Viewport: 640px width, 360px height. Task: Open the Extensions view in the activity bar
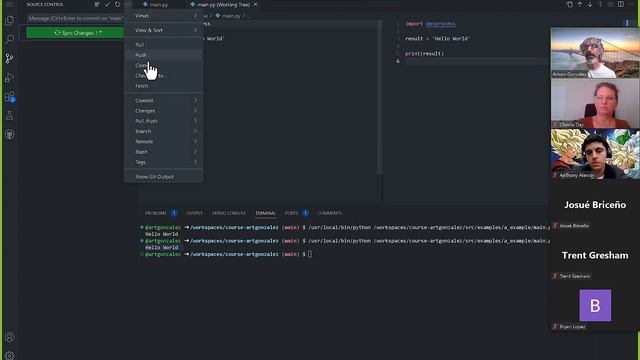point(9,97)
